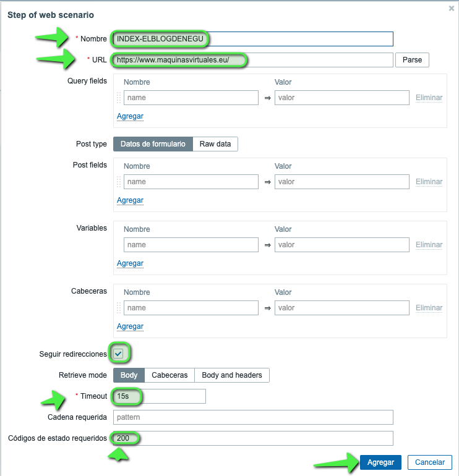
Task: Focus the Nombre step name field
Action: (x=252, y=39)
